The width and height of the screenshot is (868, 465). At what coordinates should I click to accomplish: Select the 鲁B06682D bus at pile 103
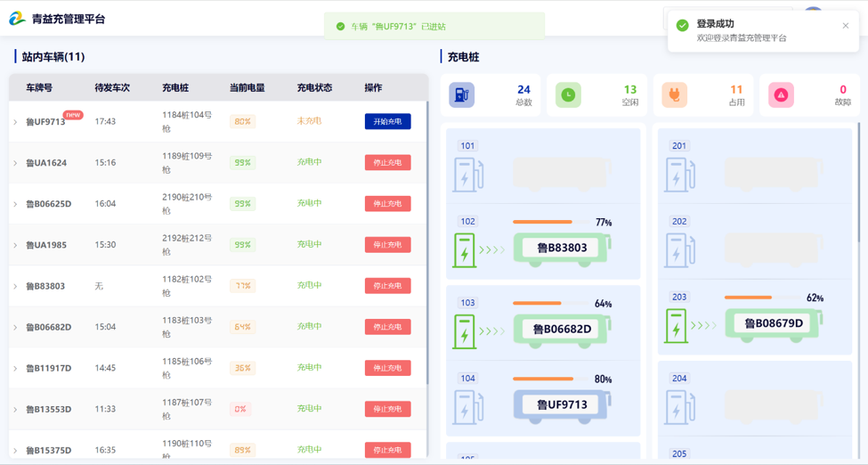(x=562, y=330)
